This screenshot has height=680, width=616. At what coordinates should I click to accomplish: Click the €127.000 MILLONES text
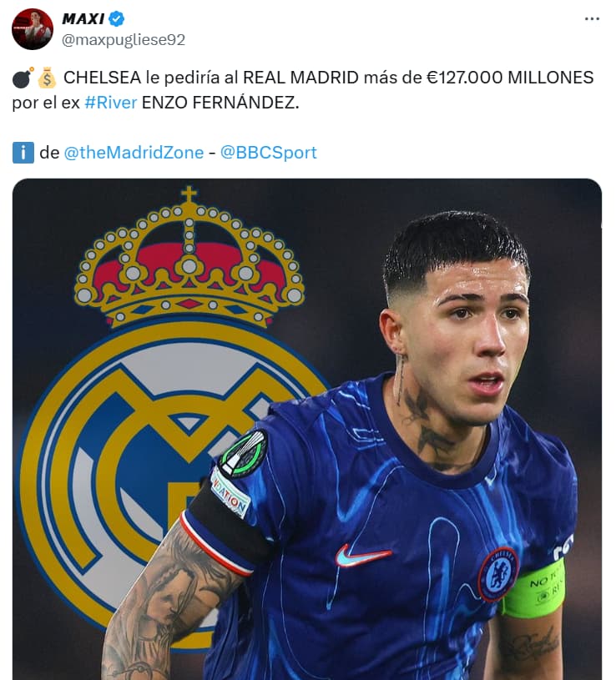[510, 78]
